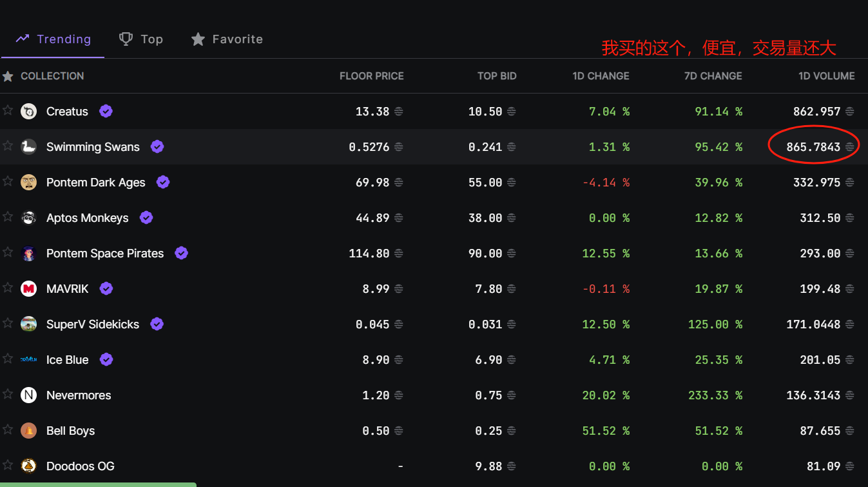Favorite the Pontem Space Pirates star

8,252
